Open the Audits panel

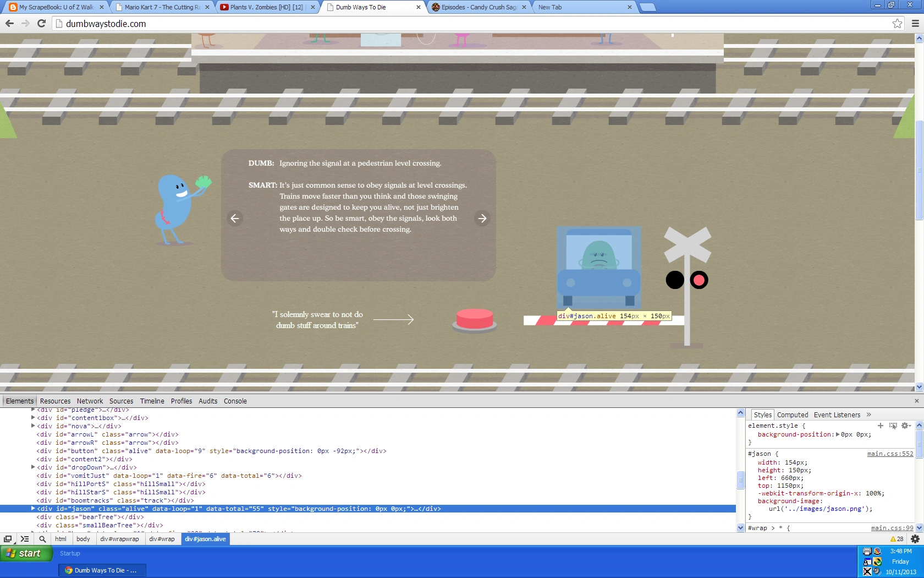click(208, 401)
